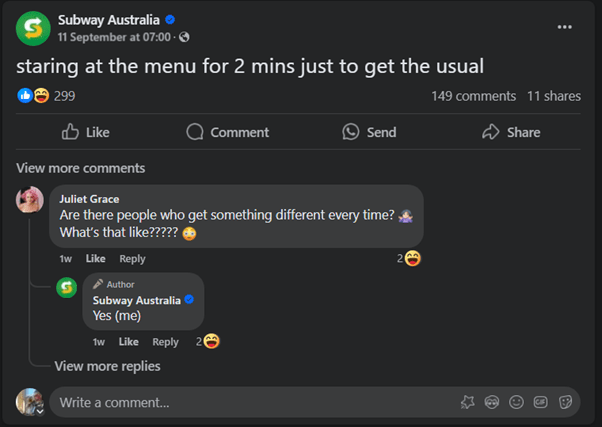
Task: Toggle Like on the Subway post
Action: pos(85,132)
